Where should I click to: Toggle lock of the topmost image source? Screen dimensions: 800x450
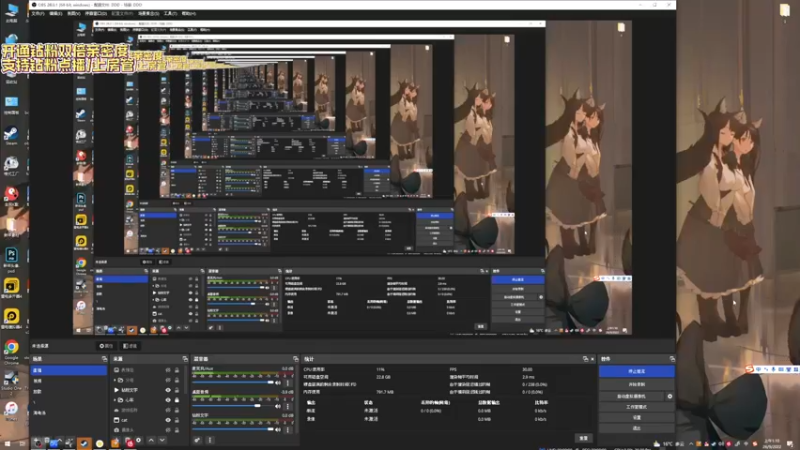pyautogui.click(x=177, y=370)
